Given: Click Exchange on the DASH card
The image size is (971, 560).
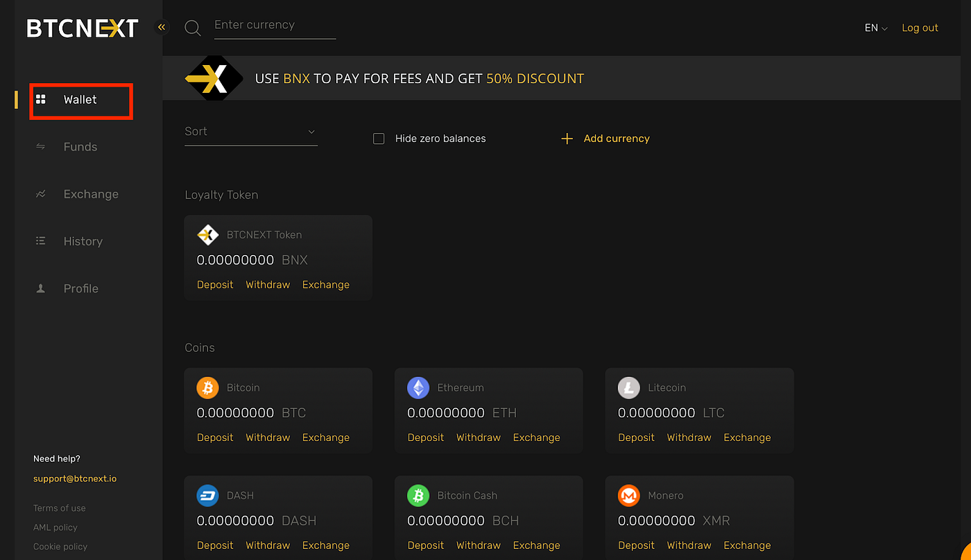Looking at the screenshot, I should pos(326,545).
